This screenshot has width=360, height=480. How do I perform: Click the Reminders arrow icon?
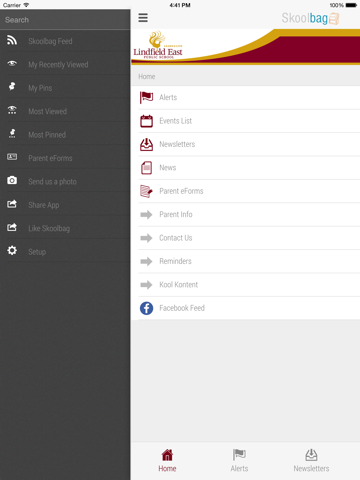[x=146, y=261]
